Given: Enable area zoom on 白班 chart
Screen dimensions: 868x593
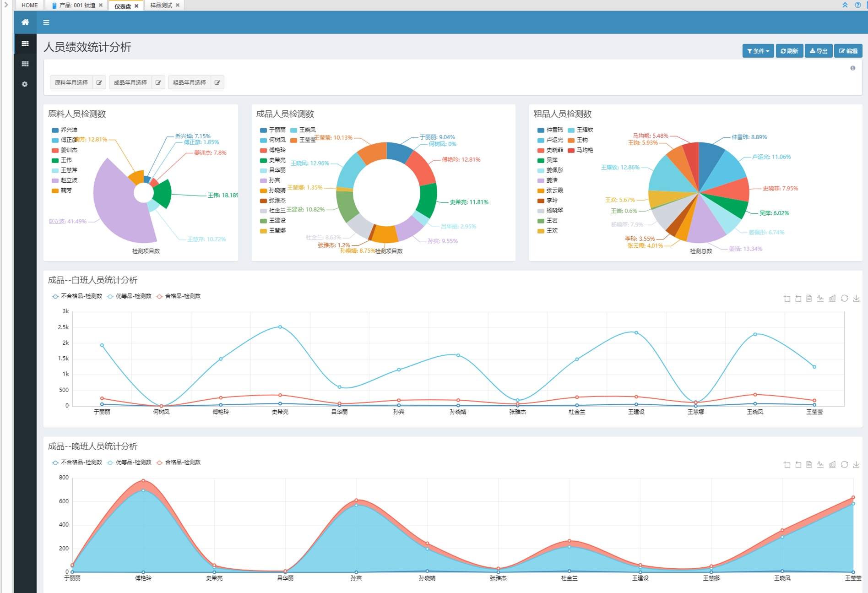Looking at the screenshot, I should click(x=787, y=299).
